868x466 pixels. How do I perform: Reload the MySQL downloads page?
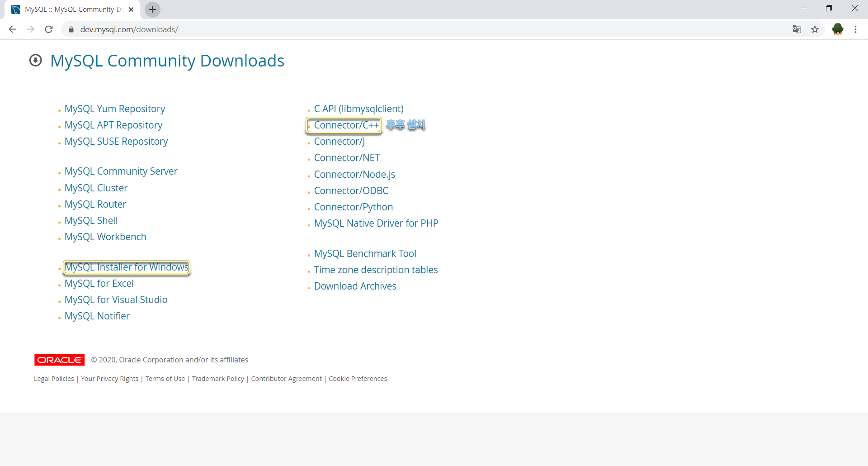tap(49, 29)
